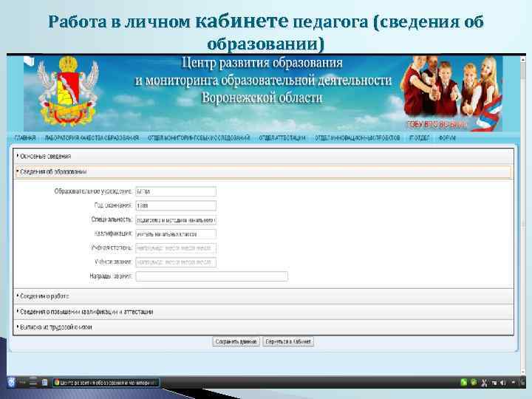Click the network tray icon

494,383
